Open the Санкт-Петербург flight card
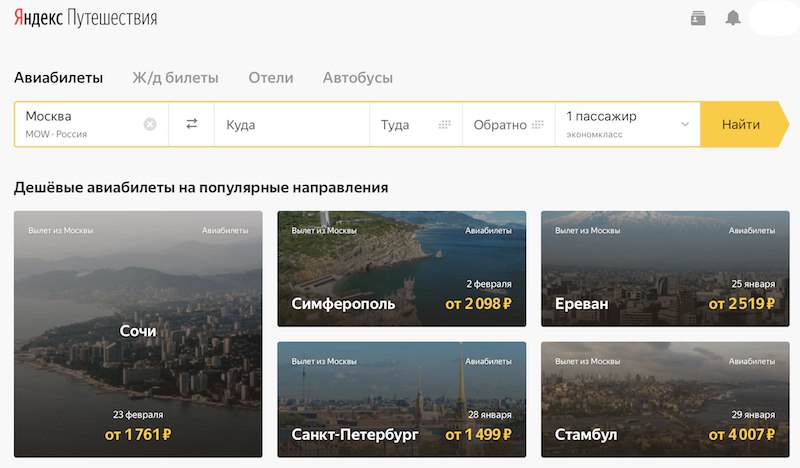The height and width of the screenshot is (468, 800). (402, 399)
